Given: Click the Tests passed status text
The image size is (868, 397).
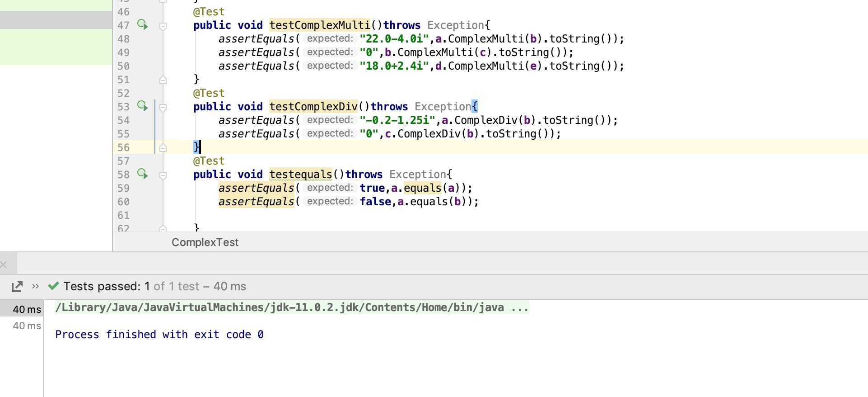Looking at the screenshot, I should point(155,286).
